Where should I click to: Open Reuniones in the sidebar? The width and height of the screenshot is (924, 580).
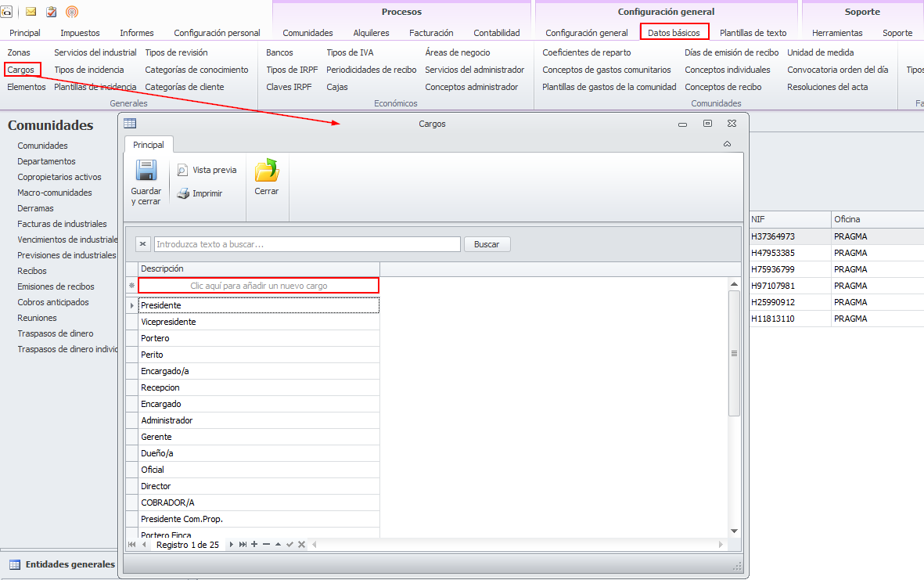click(37, 318)
